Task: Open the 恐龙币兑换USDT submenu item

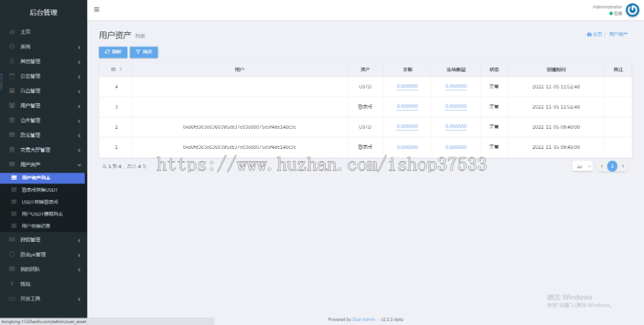Action: click(x=44, y=190)
